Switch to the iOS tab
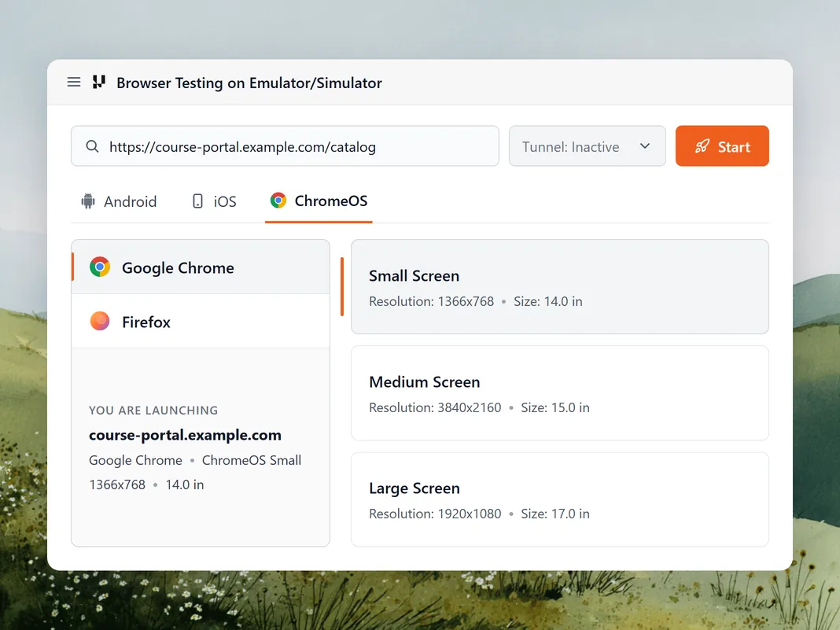 point(214,201)
